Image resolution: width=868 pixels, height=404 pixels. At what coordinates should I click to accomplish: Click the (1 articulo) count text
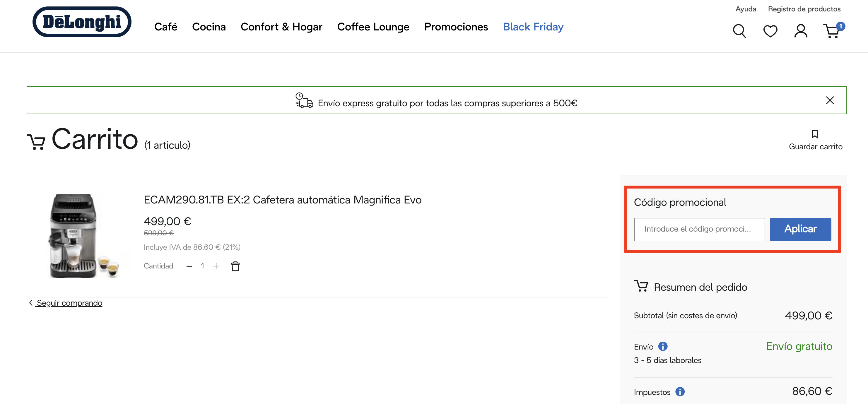click(168, 145)
